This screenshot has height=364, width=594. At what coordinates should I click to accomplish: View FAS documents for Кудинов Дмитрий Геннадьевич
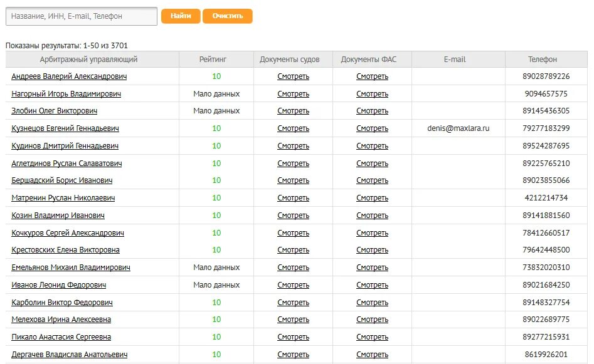(x=372, y=146)
